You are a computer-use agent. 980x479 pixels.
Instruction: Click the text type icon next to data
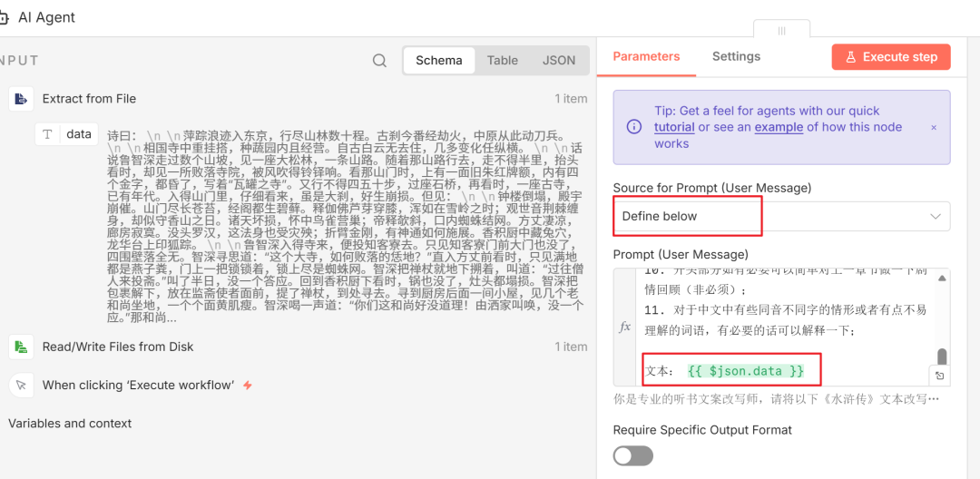[48, 134]
